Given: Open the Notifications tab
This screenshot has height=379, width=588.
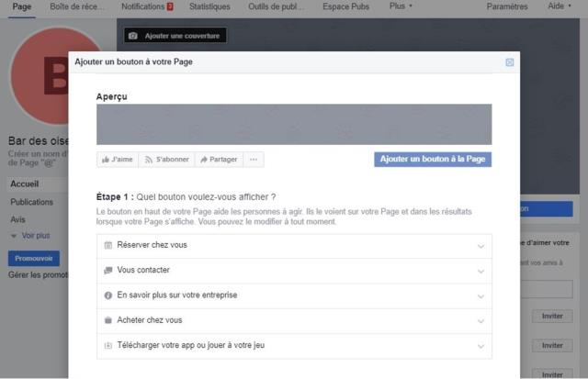Looking at the screenshot, I should pos(147,6).
